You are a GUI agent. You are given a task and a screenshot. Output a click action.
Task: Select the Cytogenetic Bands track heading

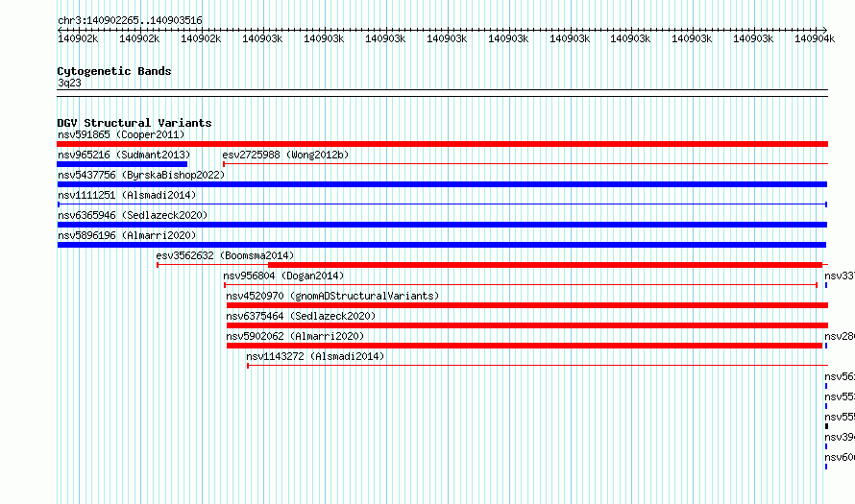(x=114, y=71)
